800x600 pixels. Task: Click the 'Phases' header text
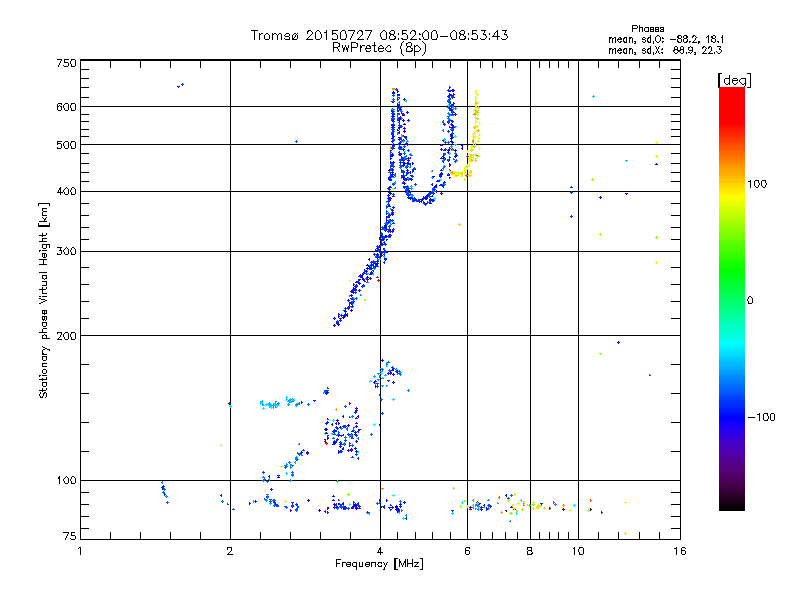[647, 29]
